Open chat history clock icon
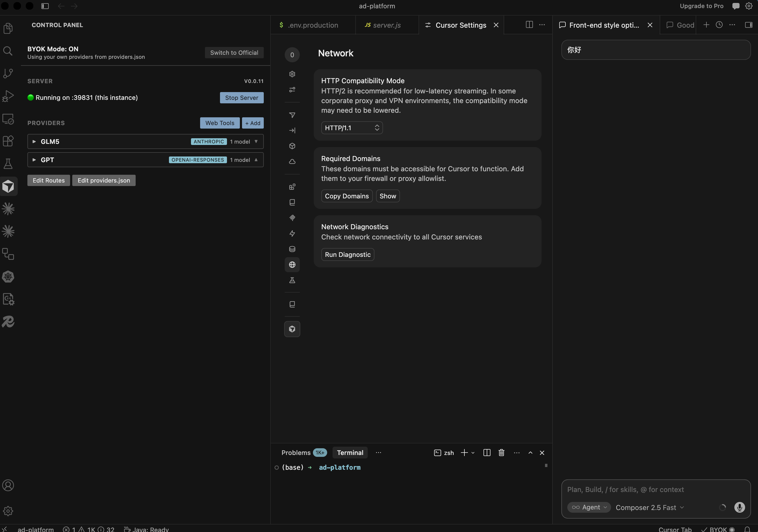The width and height of the screenshot is (758, 532). point(719,25)
